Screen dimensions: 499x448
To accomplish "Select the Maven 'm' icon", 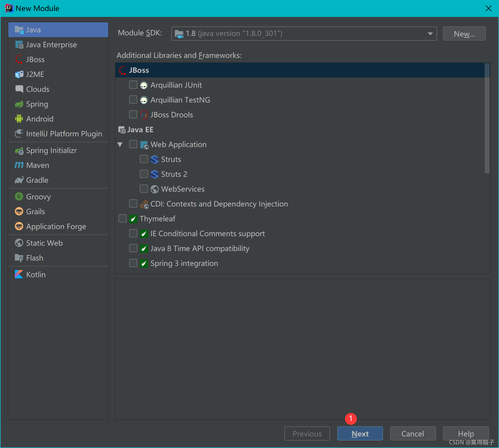I will coord(19,165).
